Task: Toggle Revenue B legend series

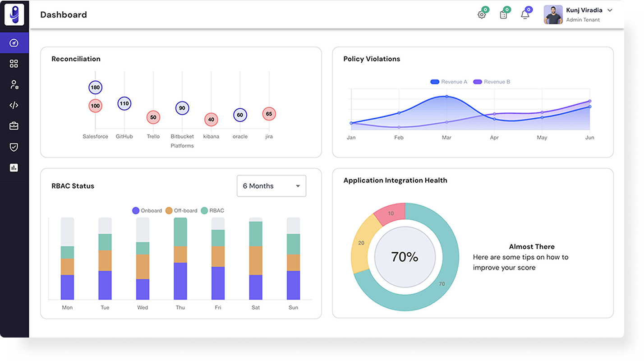Action: pos(492,82)
